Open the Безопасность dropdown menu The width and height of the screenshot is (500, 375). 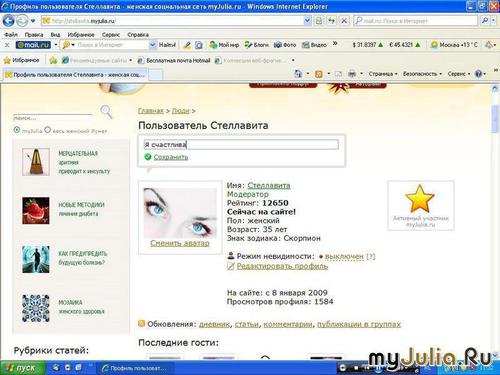tap(422, 74)
